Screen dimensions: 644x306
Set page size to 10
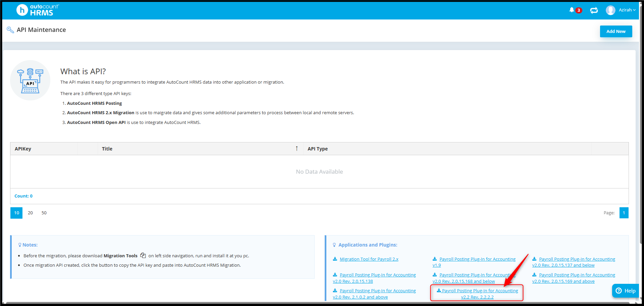click(16, 213)
